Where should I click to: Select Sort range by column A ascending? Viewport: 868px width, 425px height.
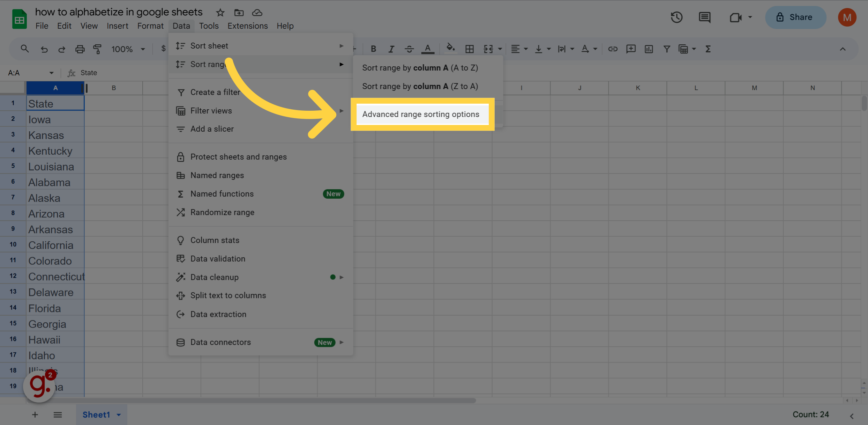click(x=420, y=68)
